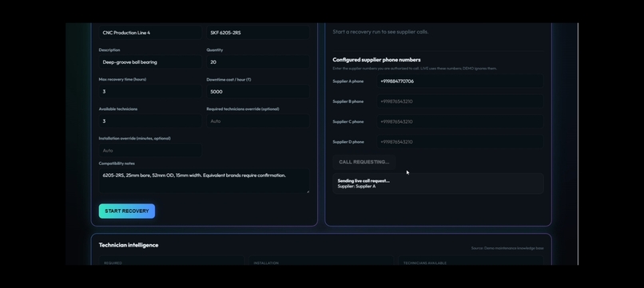Click the Supplier D phone field
Image resolution: width=644 pixels, height=288 pixels.
point(460,142)
